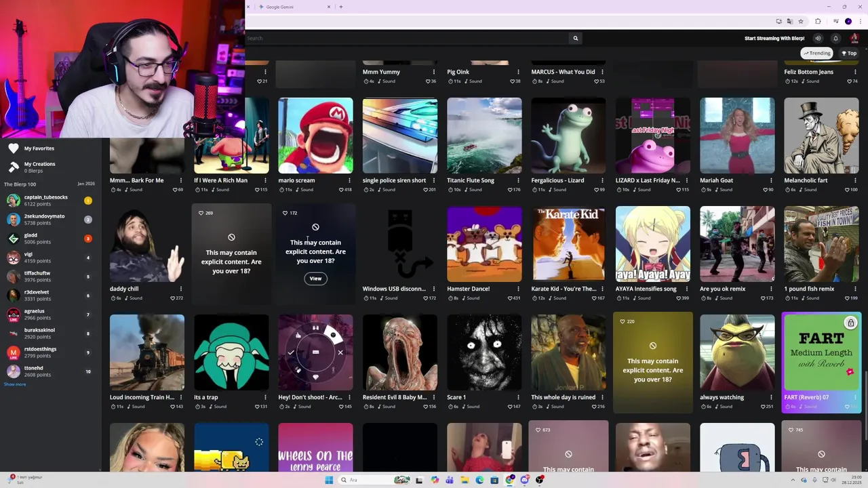Open options menu for Titanic Flute Song
This screenshot has height=488, width=868.
point(518,180)
